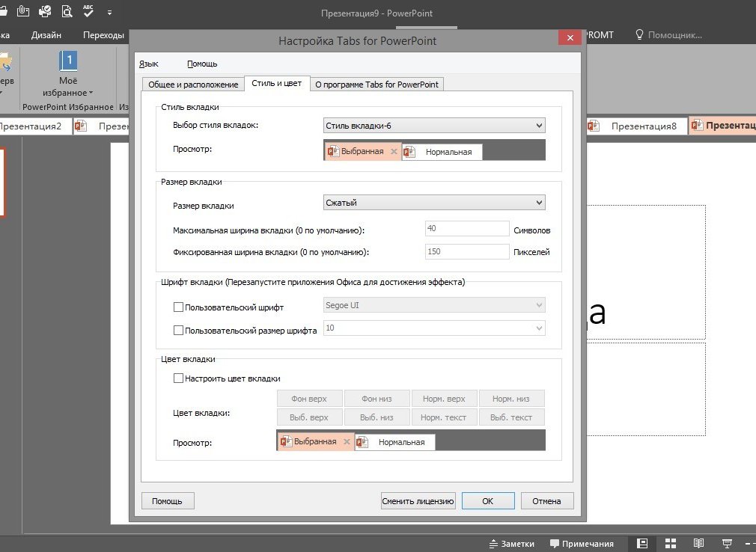Screen dimensions: 756x552
Task: Open print preview from the quick access toolbar
Action: 67,10
